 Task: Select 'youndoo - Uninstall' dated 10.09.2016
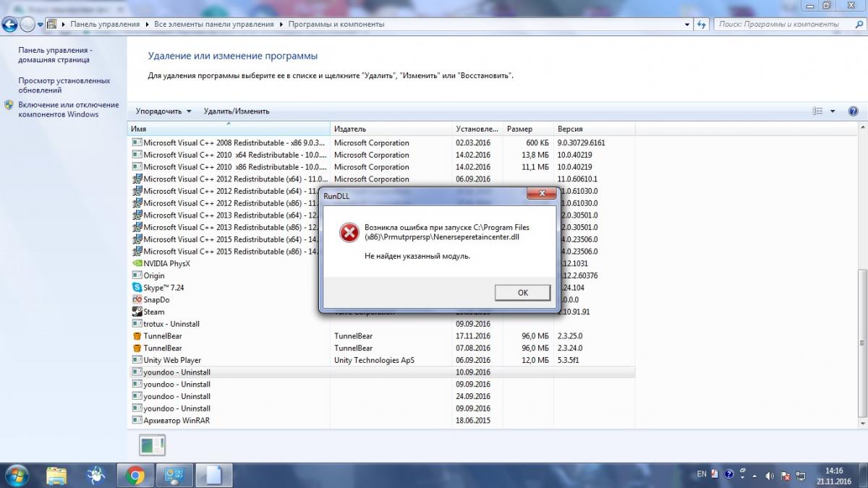383,372
